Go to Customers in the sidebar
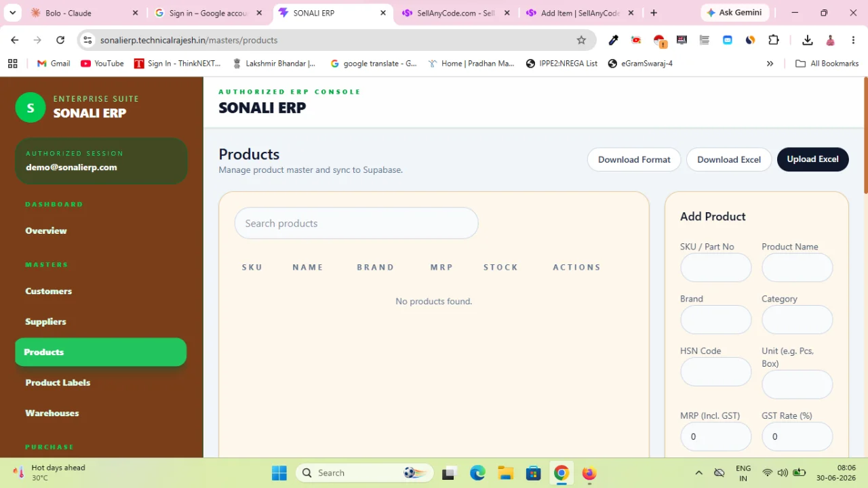The image size is (868, 488). pyautogui.click(x=49, y=291)
